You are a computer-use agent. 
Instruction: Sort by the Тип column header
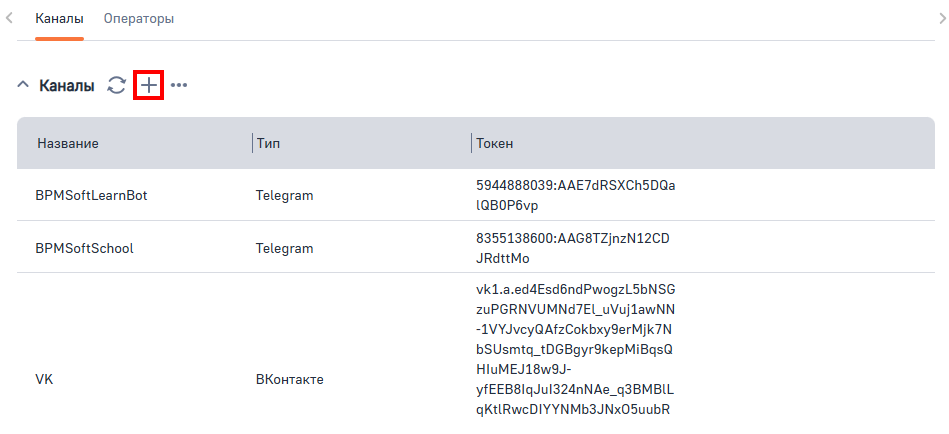point(268,144)
